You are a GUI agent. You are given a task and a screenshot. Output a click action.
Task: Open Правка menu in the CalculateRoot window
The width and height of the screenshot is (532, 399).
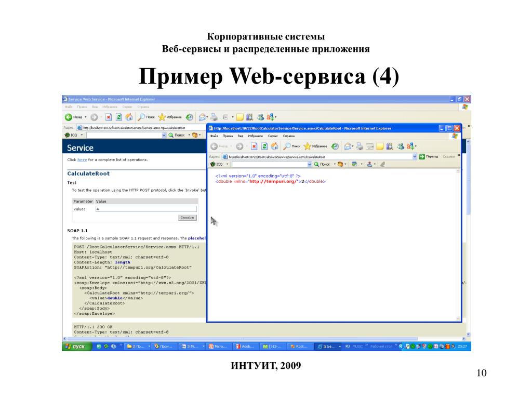[x=228, y=136]
